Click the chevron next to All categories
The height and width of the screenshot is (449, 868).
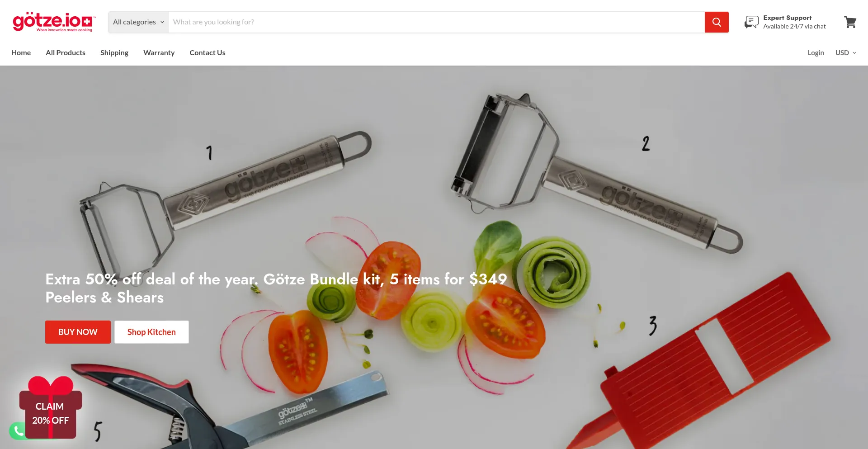(x=162, y=22)
